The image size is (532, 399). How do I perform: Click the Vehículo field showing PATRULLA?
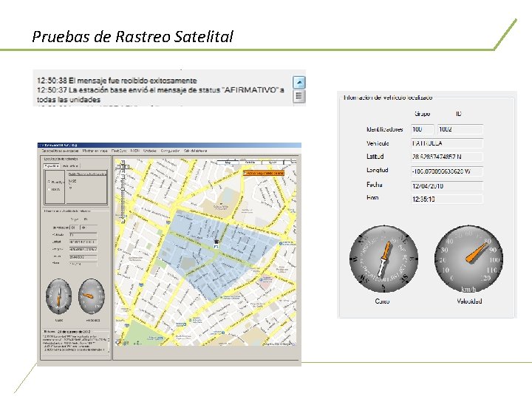pyautogui.click(x=447, y=143)
